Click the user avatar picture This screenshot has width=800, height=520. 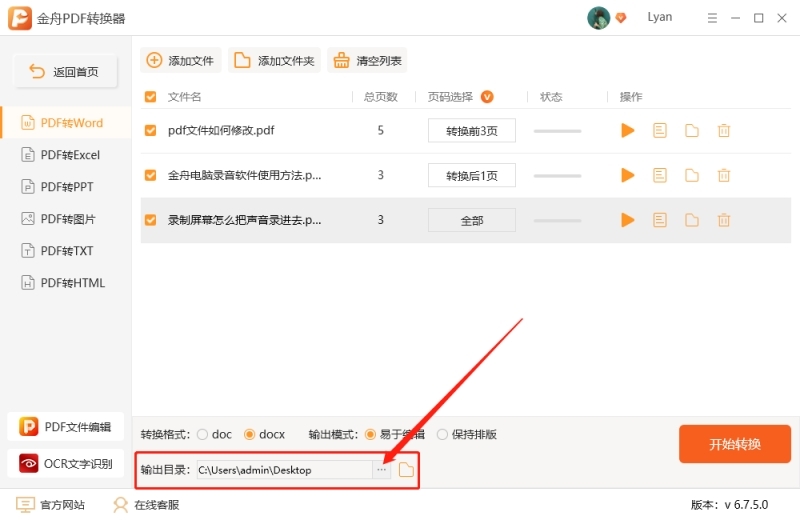(598, 18)
